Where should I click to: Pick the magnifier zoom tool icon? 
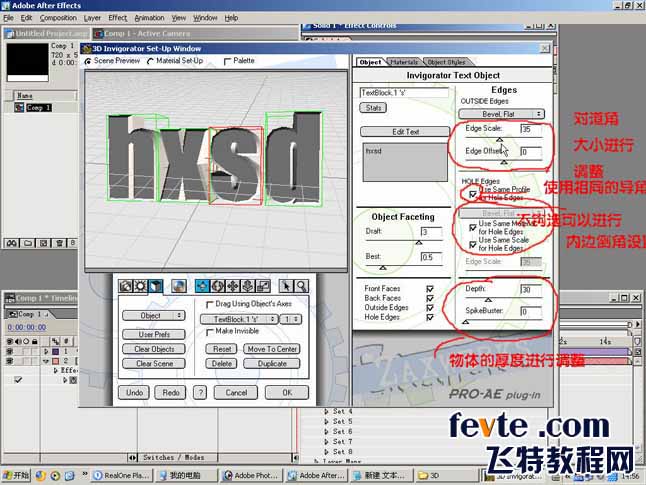tap(302, 286)
